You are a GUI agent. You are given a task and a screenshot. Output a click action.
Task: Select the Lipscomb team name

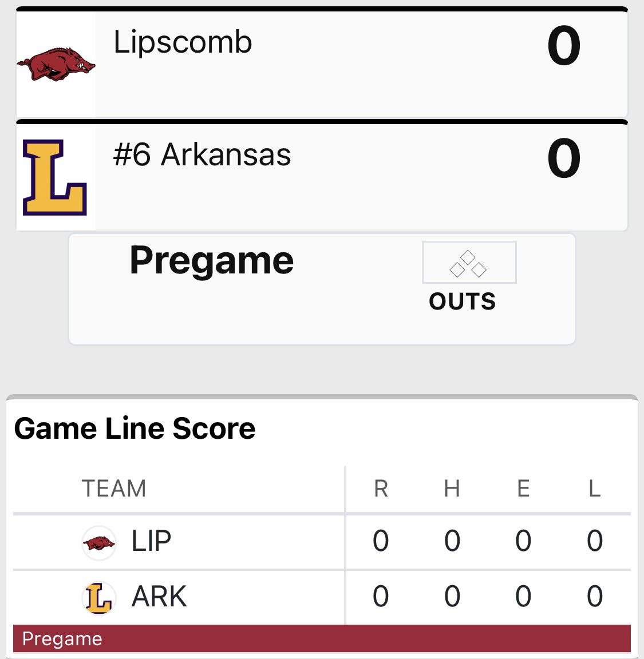click(183, 43)
